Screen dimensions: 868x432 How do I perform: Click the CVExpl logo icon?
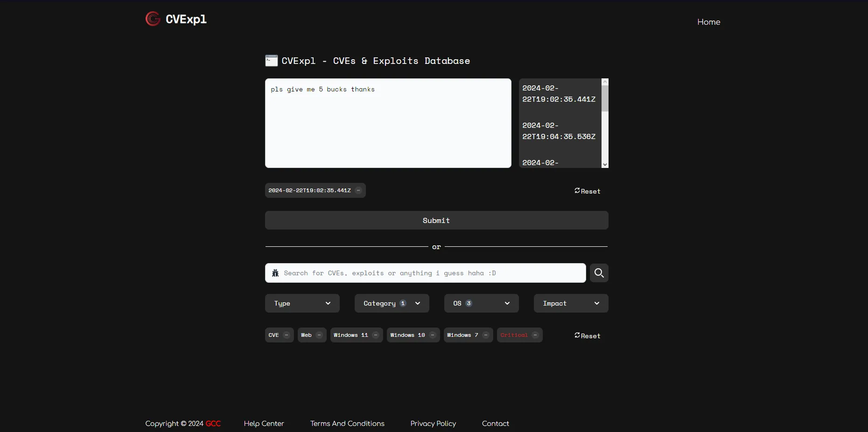[x=153, y=19]
